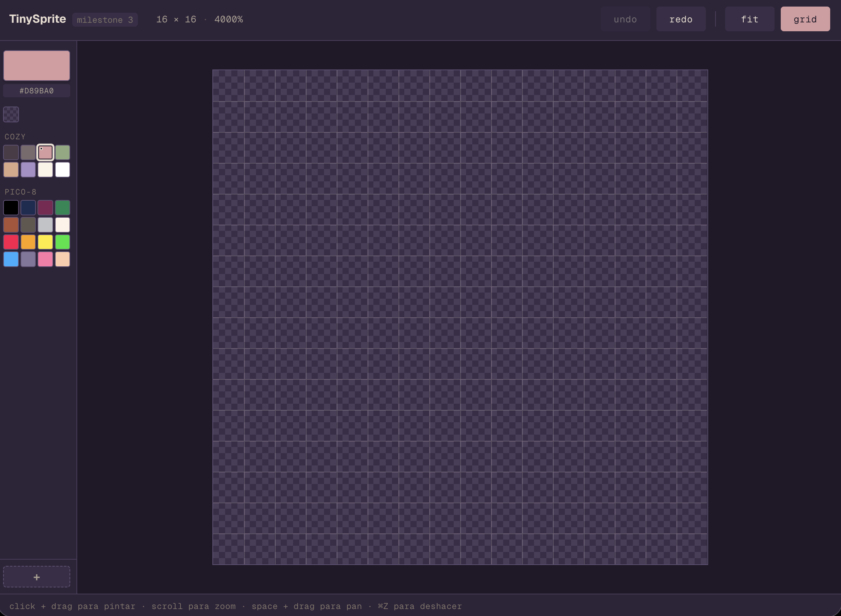
Task: Select the hot pink PICO-8 swatch
Action: click(45, 259)
